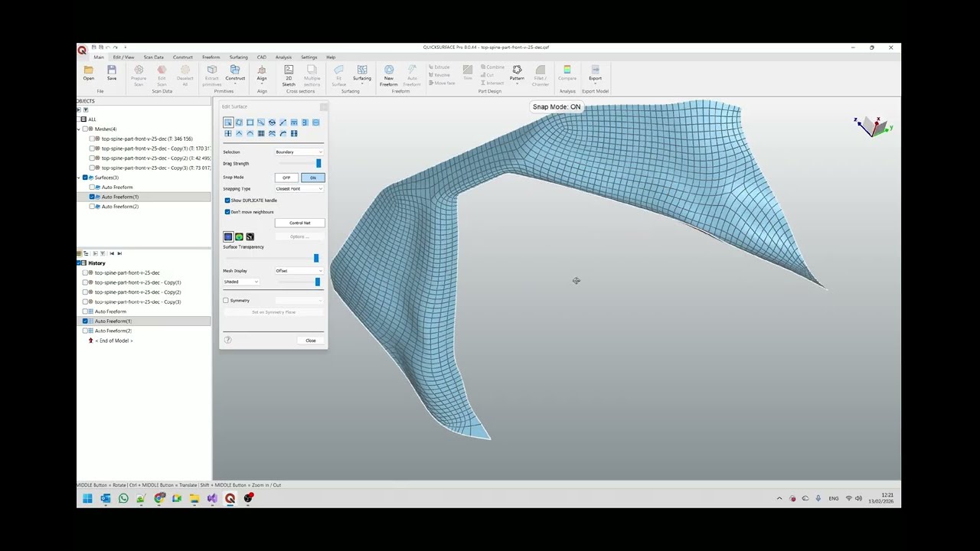Select second tool icon in Edit Surface

[x=239, y=122]
